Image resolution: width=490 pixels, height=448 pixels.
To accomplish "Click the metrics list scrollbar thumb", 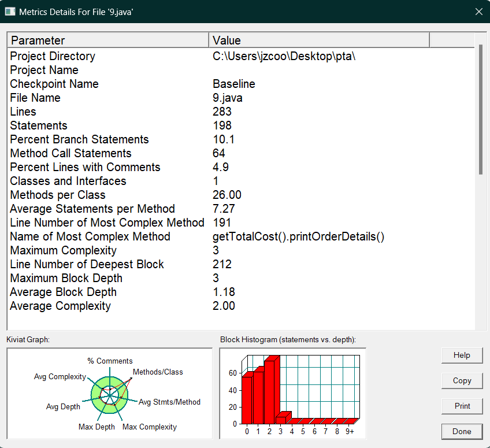I will [481, 109].
